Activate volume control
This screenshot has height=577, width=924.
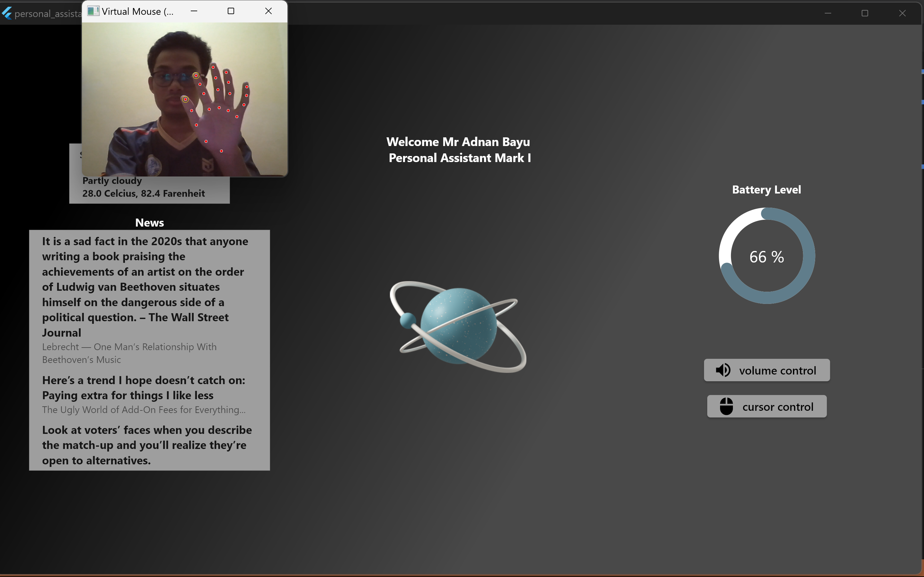[766, 370]
